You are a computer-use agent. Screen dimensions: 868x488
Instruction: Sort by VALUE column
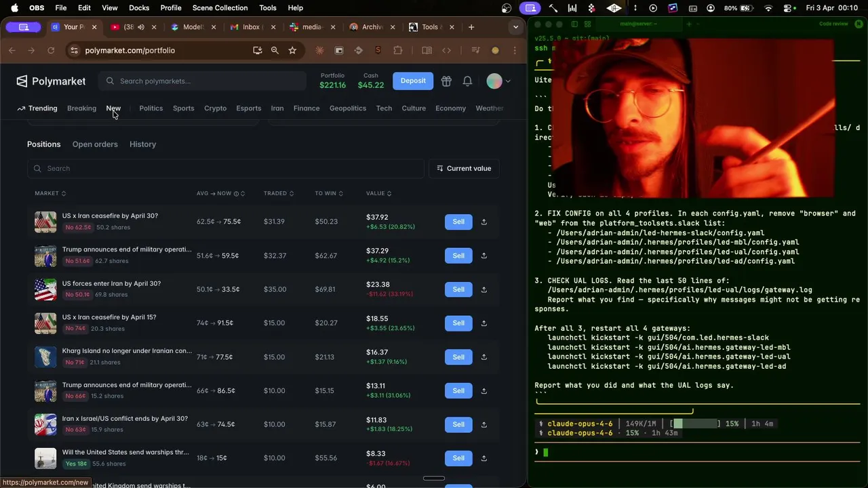click(378, 194)
